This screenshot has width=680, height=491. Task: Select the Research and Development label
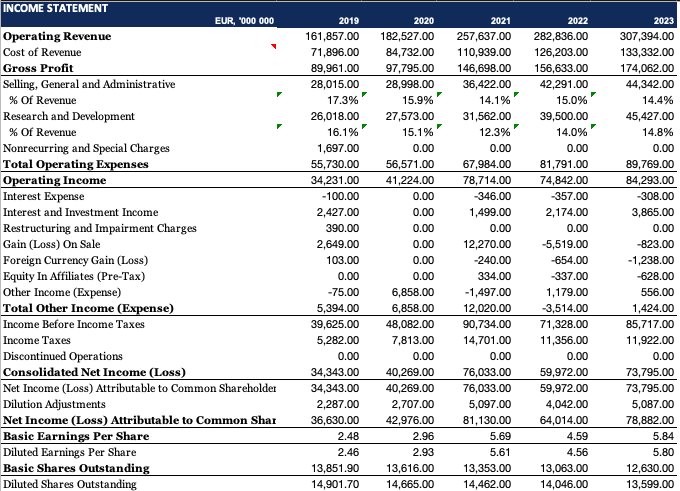69,117
